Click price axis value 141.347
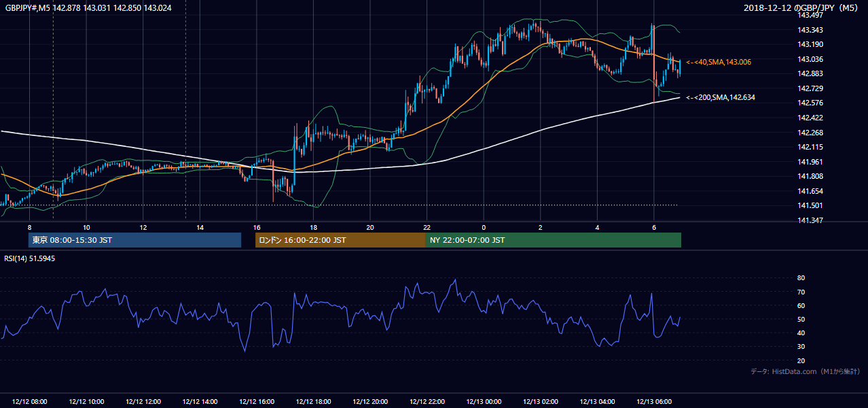Viewport: 868px width, 408px height. click(810, 220)
